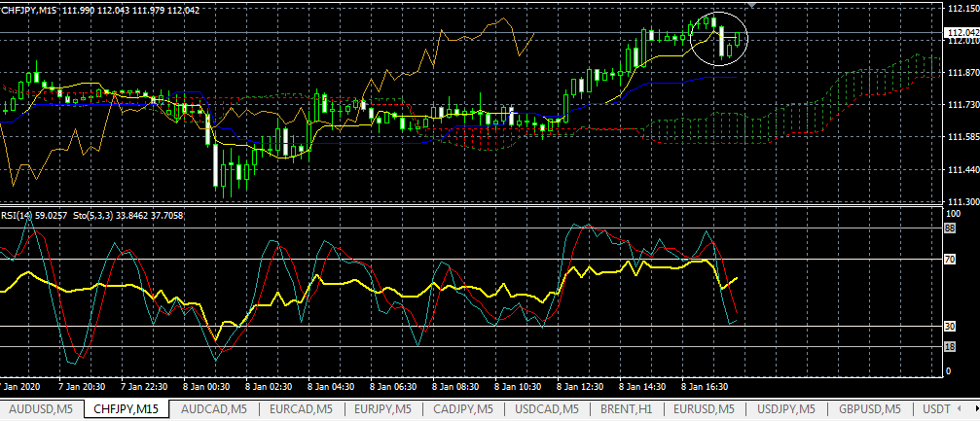The height and width of the screenshot is (421, 980).
Task: Switch to the AUDUSD,M5 chart tab
Action: (x=40, y=408)
